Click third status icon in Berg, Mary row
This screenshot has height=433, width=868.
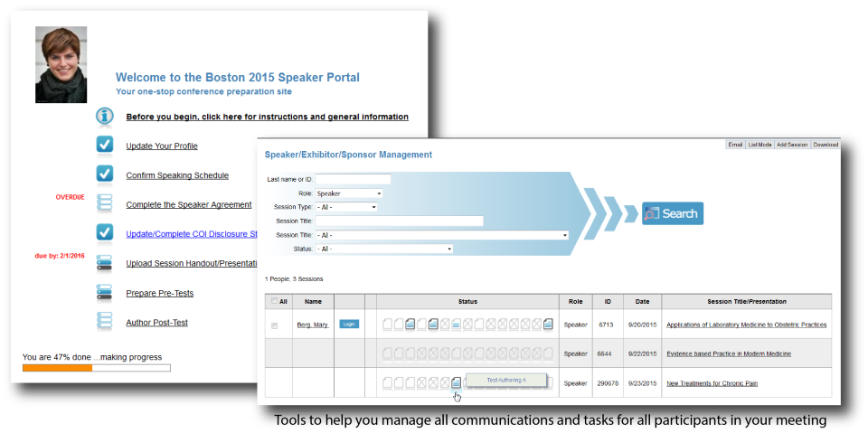click(x=410, y=324)
